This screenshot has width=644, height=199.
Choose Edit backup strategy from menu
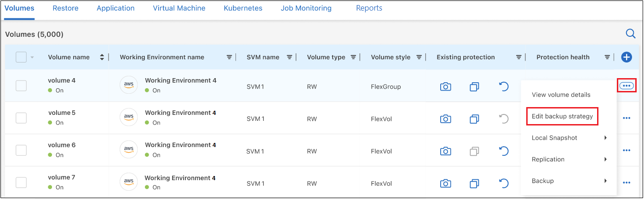tap(562, 116)
